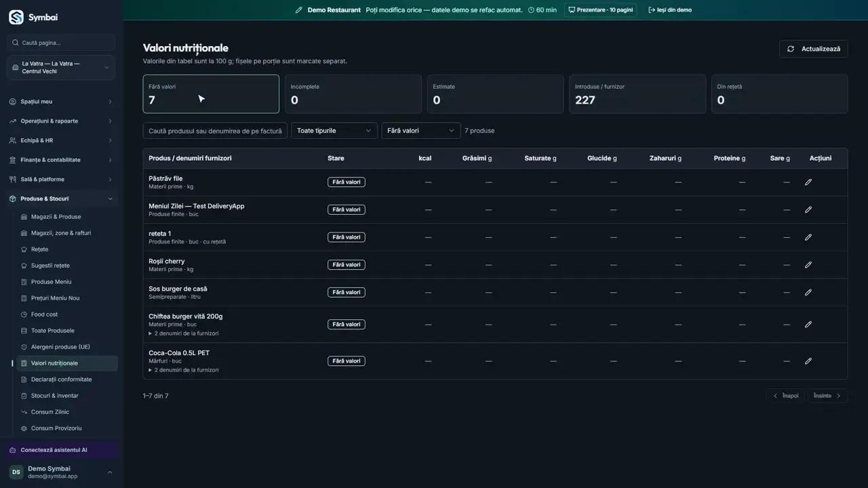Select the Estimate summary card
The image size is (868, 488).
pos(495,94)
